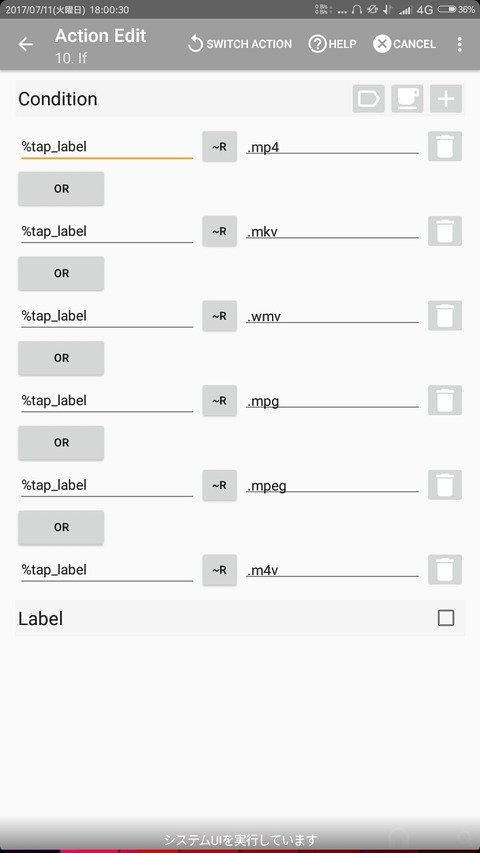The width and height of the screenshot is (480, 853).
Task: Toggle the OR connector below .mp4 condition
Action: click(x=61, y=189)
